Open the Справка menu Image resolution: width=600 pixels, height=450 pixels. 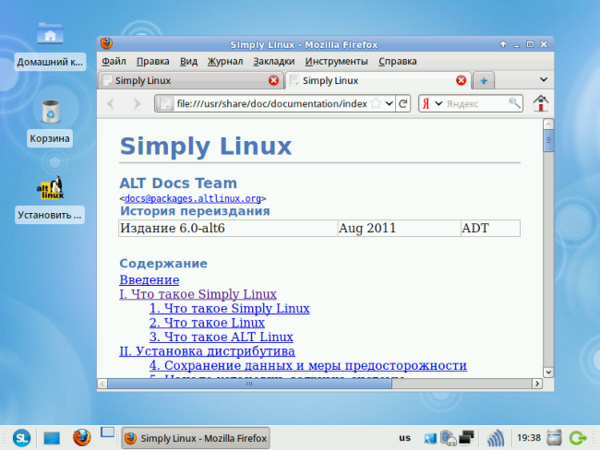[x=397, y=61]
